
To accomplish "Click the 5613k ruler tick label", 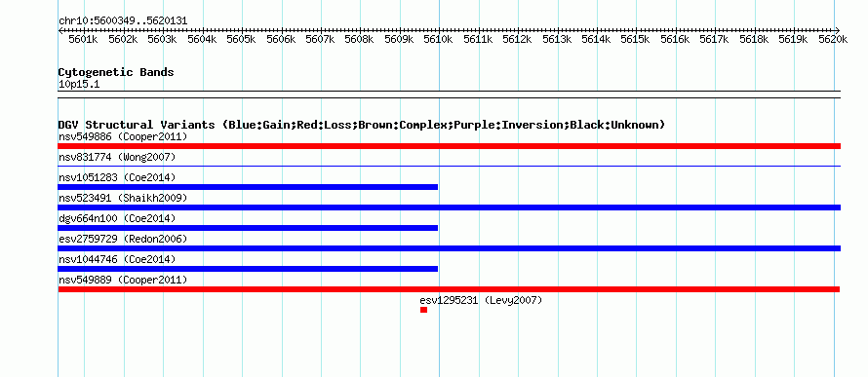I will (557, 40).
